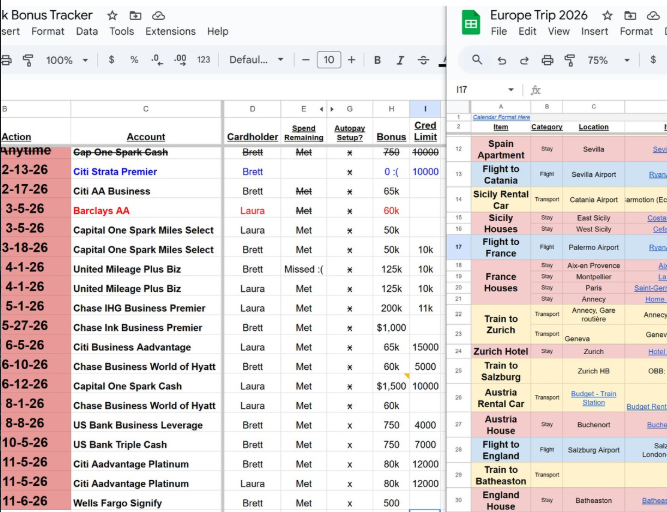The height and width of the screenshot is (512, 667).
Task: Open Insert menu in Europe Trip 2026
Action: [595, 31]
